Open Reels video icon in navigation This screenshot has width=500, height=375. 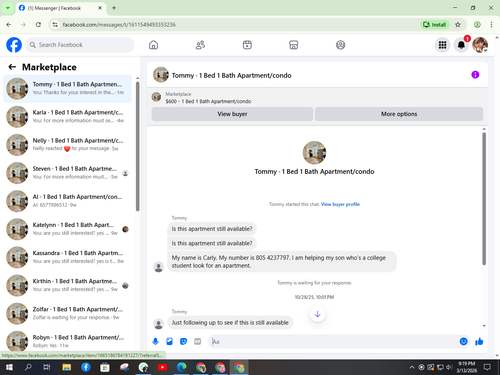point(247,45)
